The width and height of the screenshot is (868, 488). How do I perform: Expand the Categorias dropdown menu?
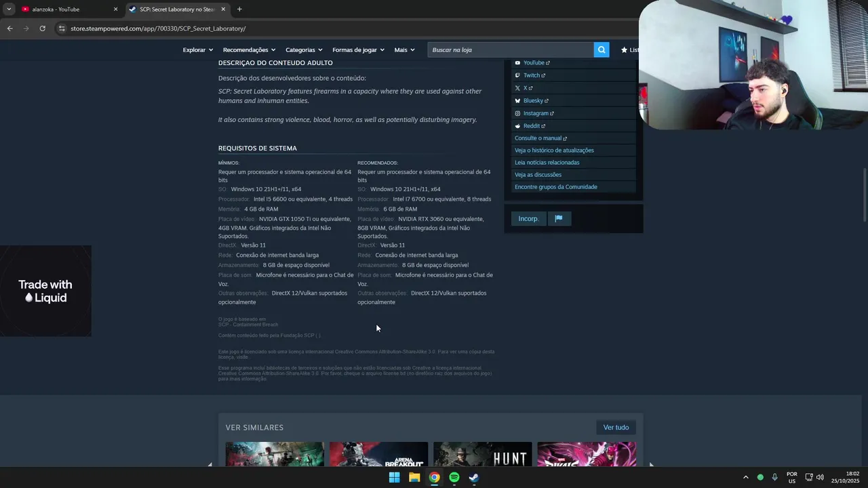tap(304, 49)
